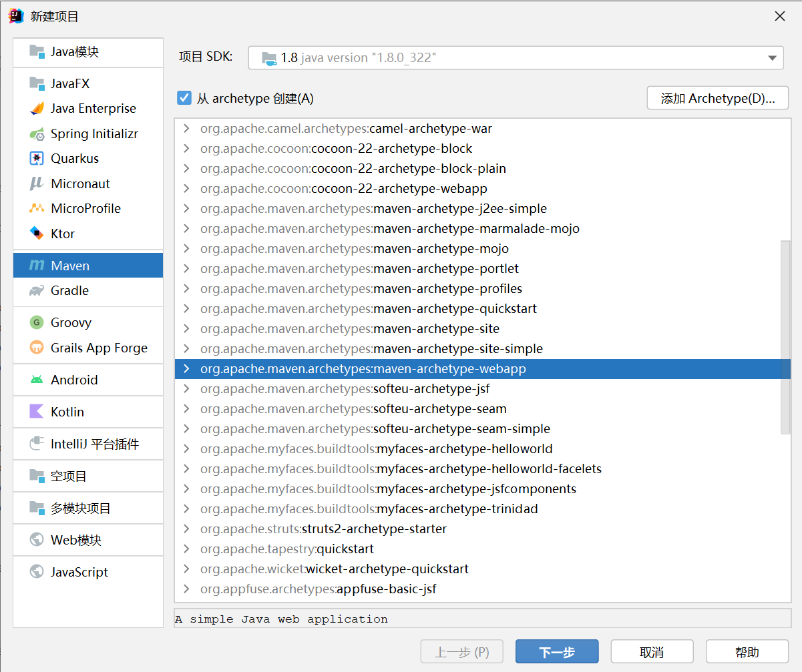Viewport: 802px width, 672px height.
Task: Expand myfaces-archetype-helloworld-facelets node
Action: click(x=186, y=468)
